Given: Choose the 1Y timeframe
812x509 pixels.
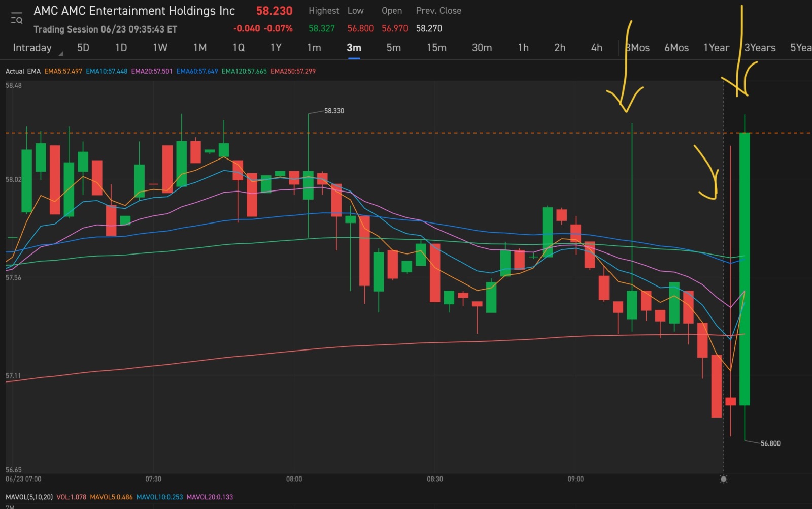Looking at the screenshot, I should click(276, 48).
